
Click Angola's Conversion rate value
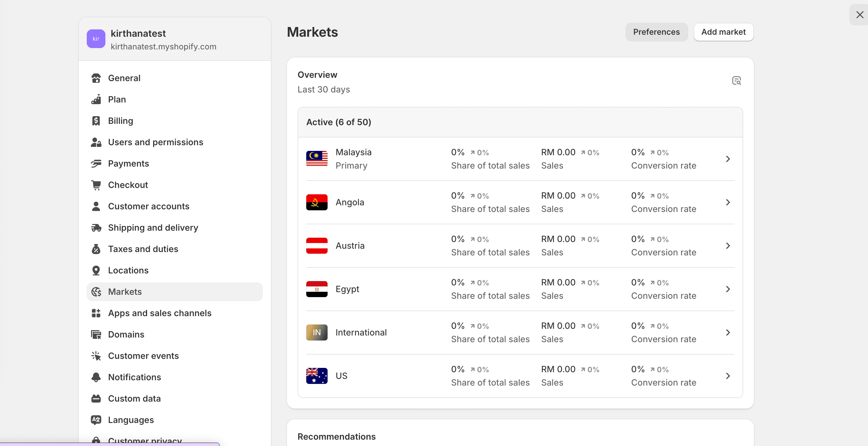(x=638, y=196)
